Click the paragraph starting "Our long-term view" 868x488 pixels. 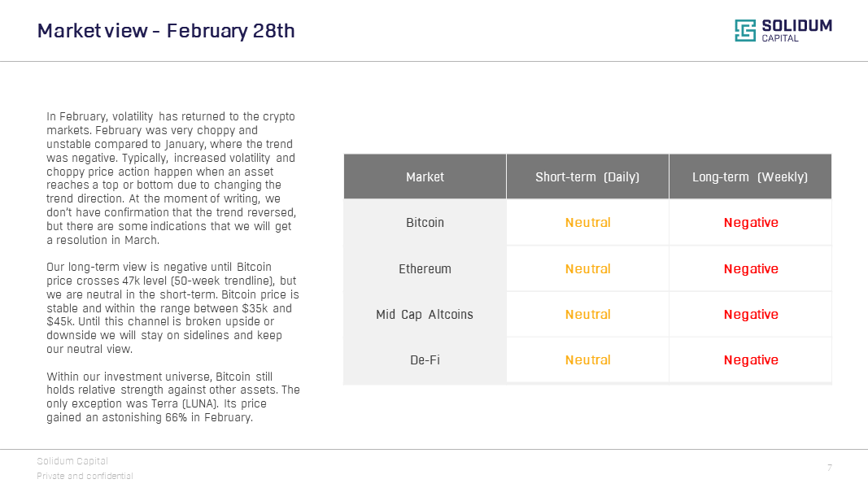172,308
